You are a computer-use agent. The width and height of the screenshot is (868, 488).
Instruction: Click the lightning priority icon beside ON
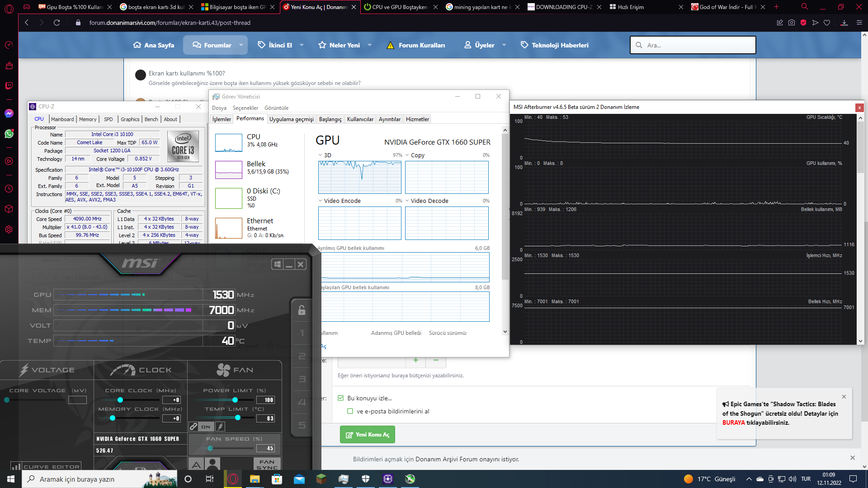(220, 427)
